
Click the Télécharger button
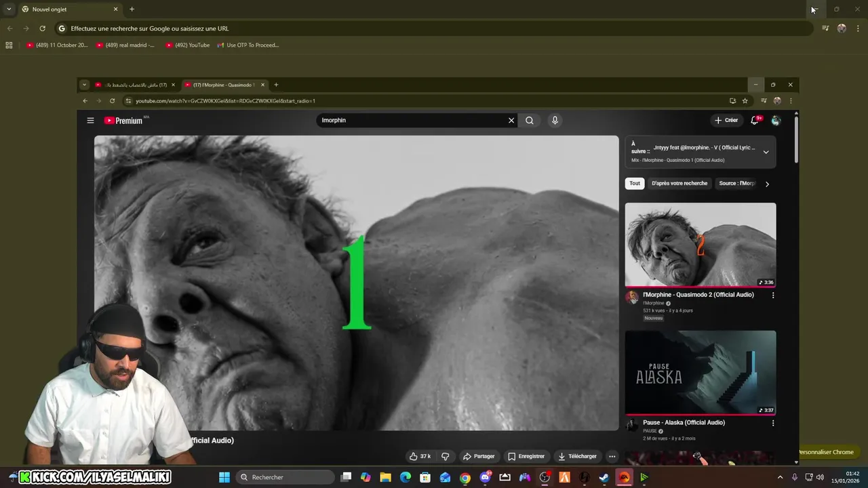(576, 456)
